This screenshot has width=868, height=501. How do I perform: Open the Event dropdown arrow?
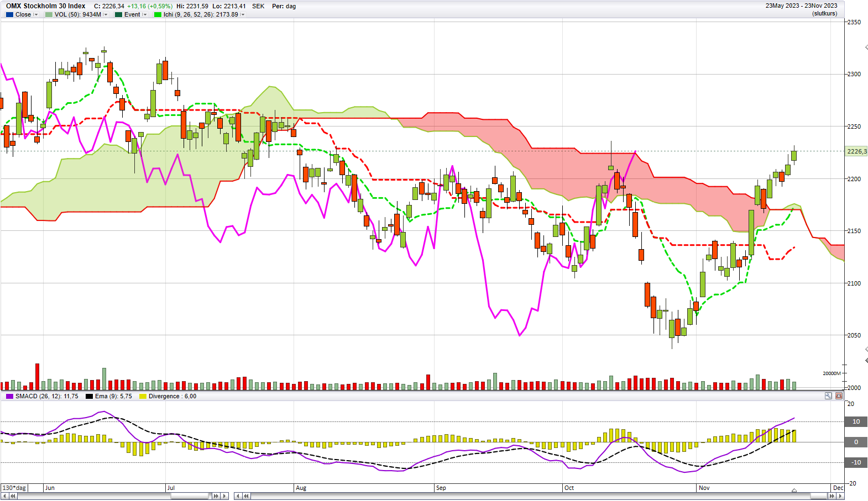(x=145, y=15)
